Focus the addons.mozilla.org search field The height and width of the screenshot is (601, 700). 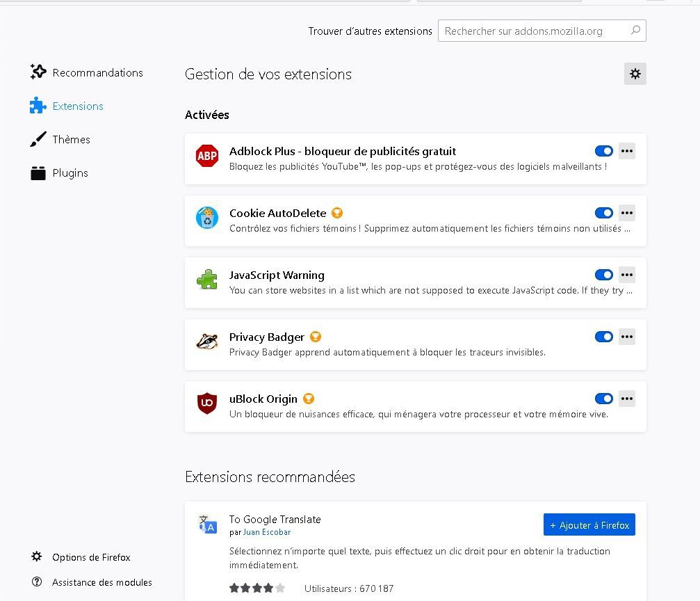click(x=542, y=31)
